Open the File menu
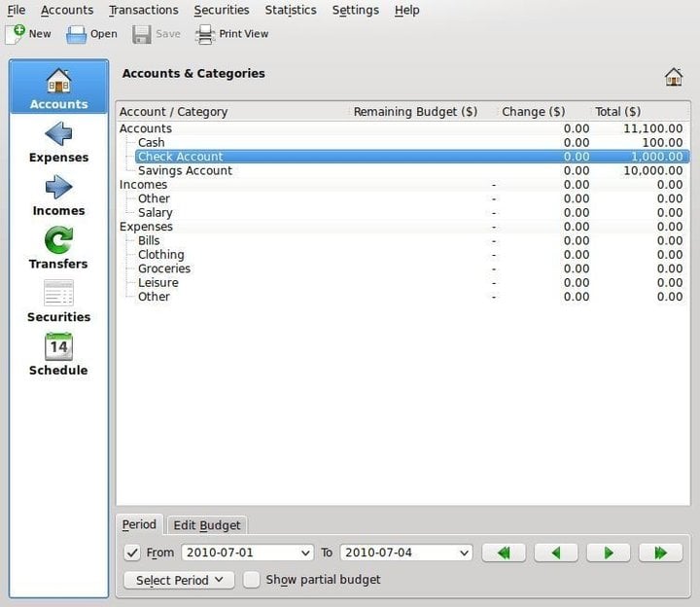This screenshot has width=700, height=607. point(17,10)
